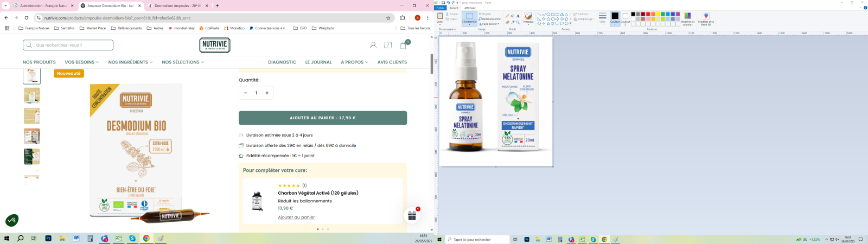Switch to Administration - François Nature tab

(x=43, y=5)
